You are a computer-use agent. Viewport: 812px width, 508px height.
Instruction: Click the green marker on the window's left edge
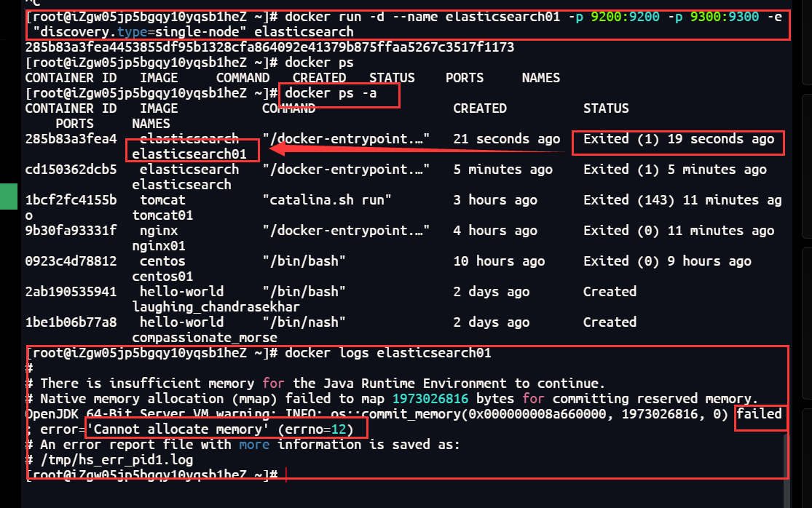pyautogui.click(x=8, y=197)
